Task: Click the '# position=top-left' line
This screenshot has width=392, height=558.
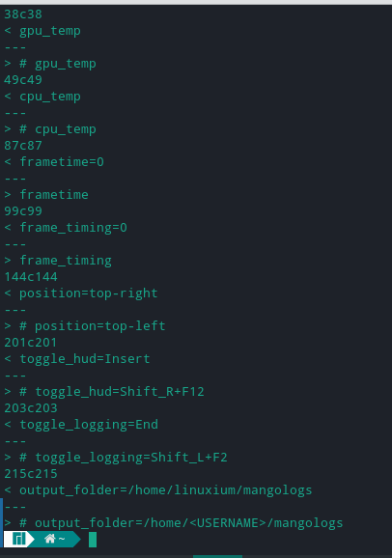Action: (85, 326)
